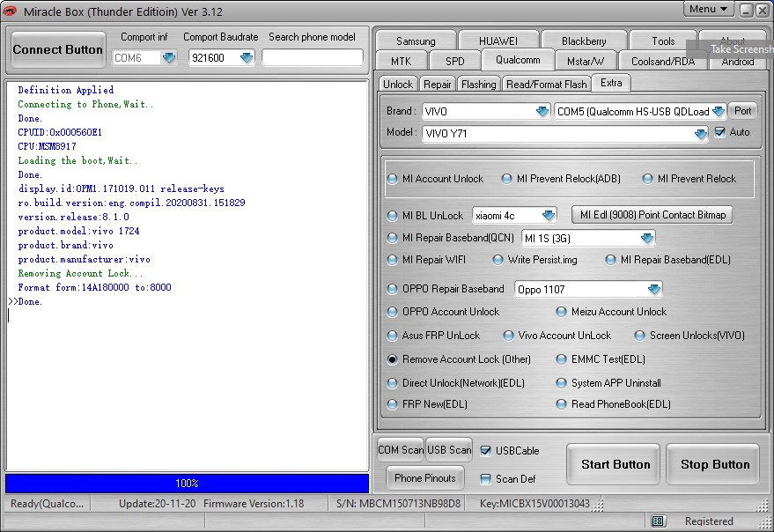Select EMMC Test(EDL) radio option
Screen dimensions: 774x532
(561, 359)
